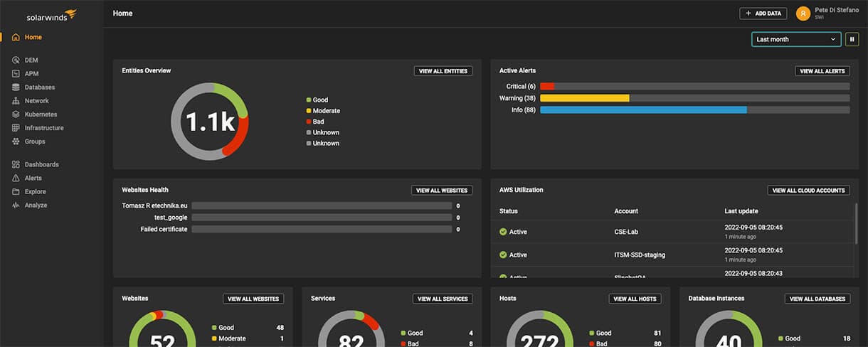Click the CSE-Lab account name
Screen dimensions: 868x347
627,232
